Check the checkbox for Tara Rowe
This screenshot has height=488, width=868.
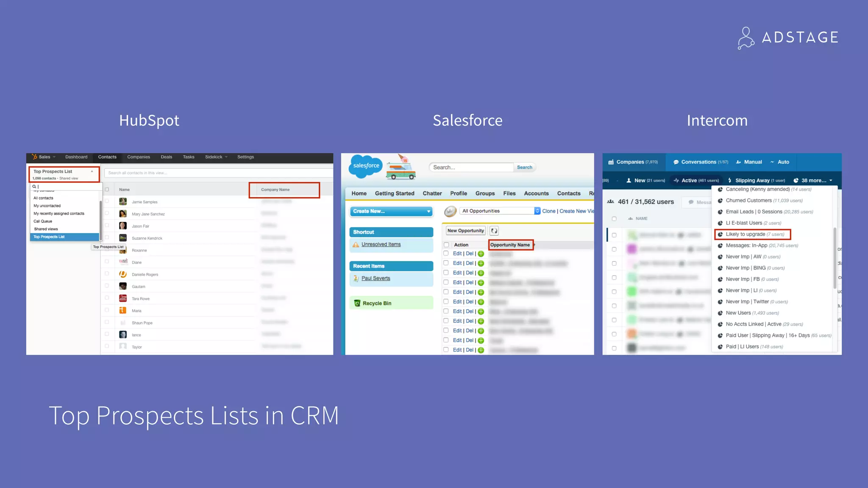point(107,298)
